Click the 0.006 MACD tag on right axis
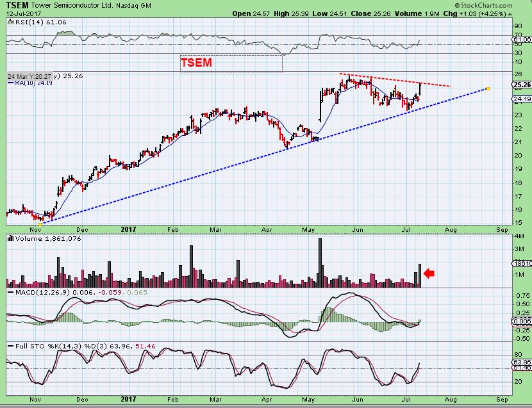The height and width of the screenshot is (408, 532). pos(522,321)
